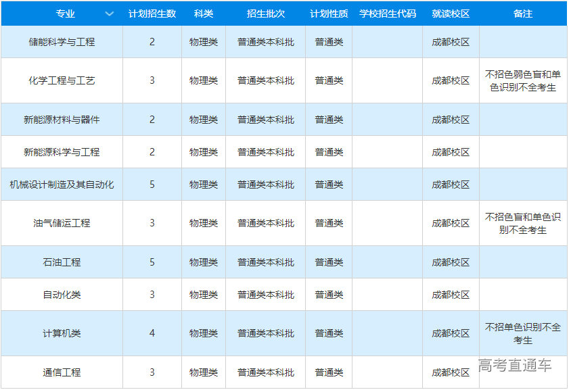Select 机械设计制造及其自动化 in the table

click(62, 185)
